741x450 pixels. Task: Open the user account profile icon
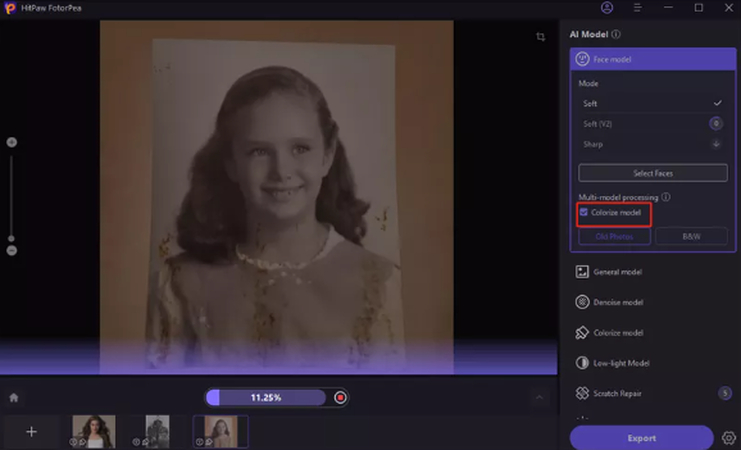[x=607, y=8]
